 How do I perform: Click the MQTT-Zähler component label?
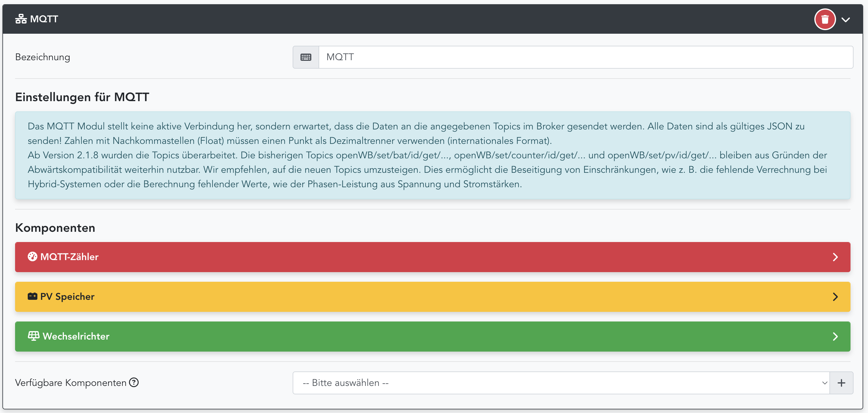tap(69, 257)
